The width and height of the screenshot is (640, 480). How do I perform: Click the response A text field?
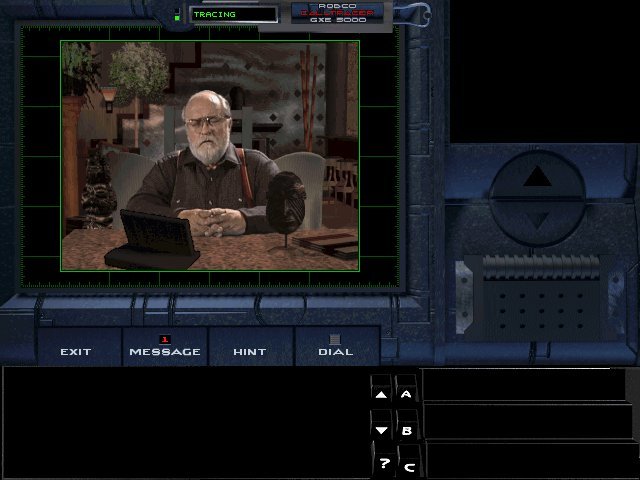pyautogui.click(x=524, y=385)
